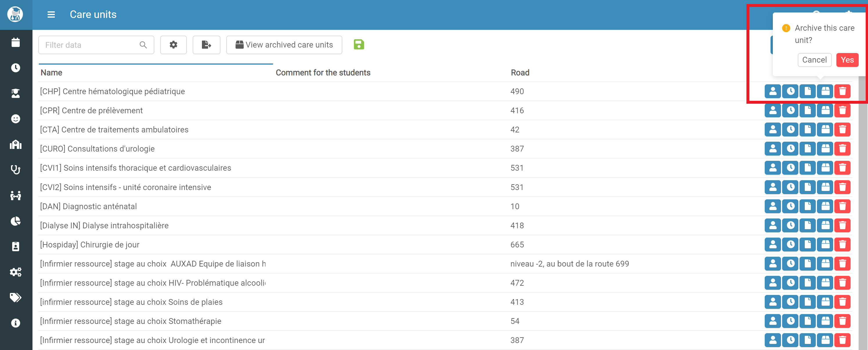
Task: Click road value 665
Action: [517, 245]
